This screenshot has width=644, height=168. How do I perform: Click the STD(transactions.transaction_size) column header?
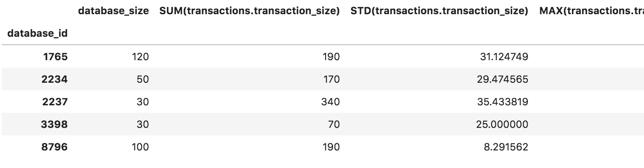point(439,12)
